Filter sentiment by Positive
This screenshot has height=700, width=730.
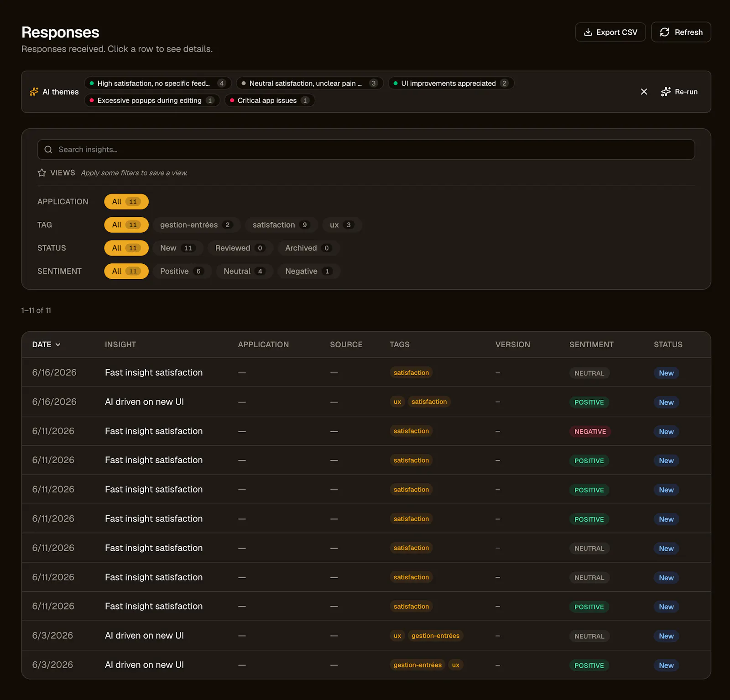[x=182, y=271]
